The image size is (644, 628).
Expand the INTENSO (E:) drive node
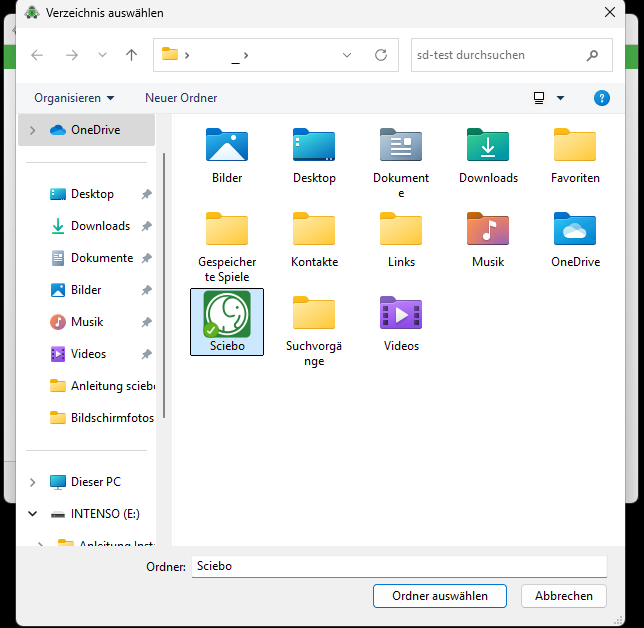[x=33, y=514]
